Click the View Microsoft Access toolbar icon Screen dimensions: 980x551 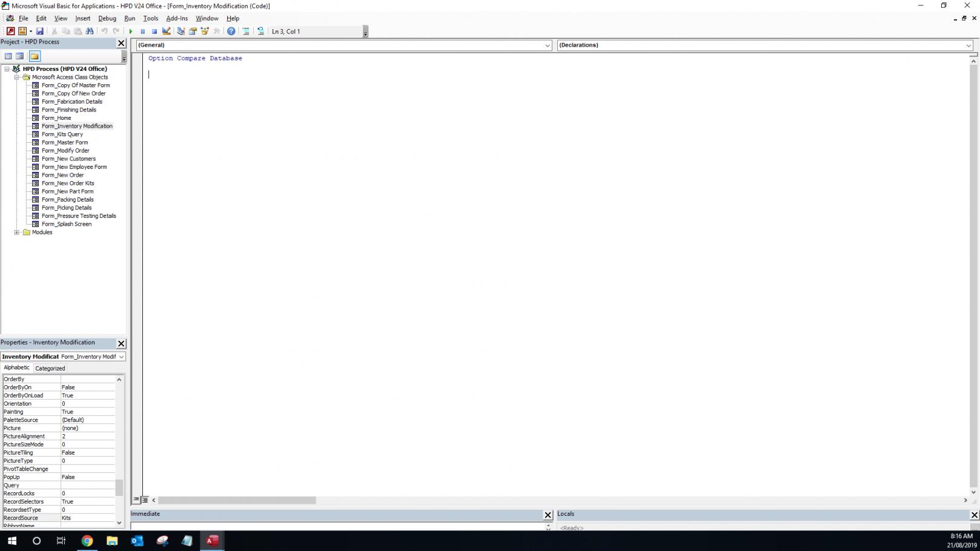[10, 31]
